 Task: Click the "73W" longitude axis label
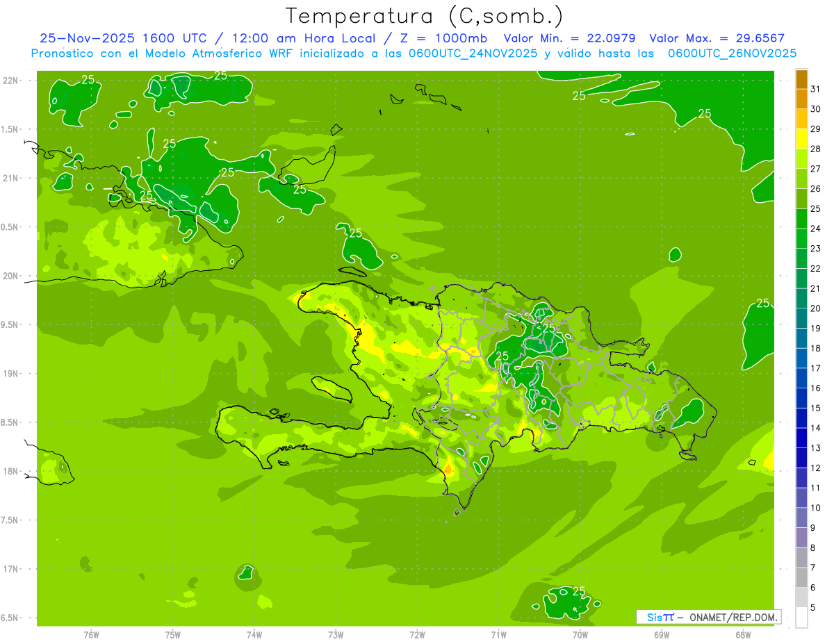tap(336, 635)
